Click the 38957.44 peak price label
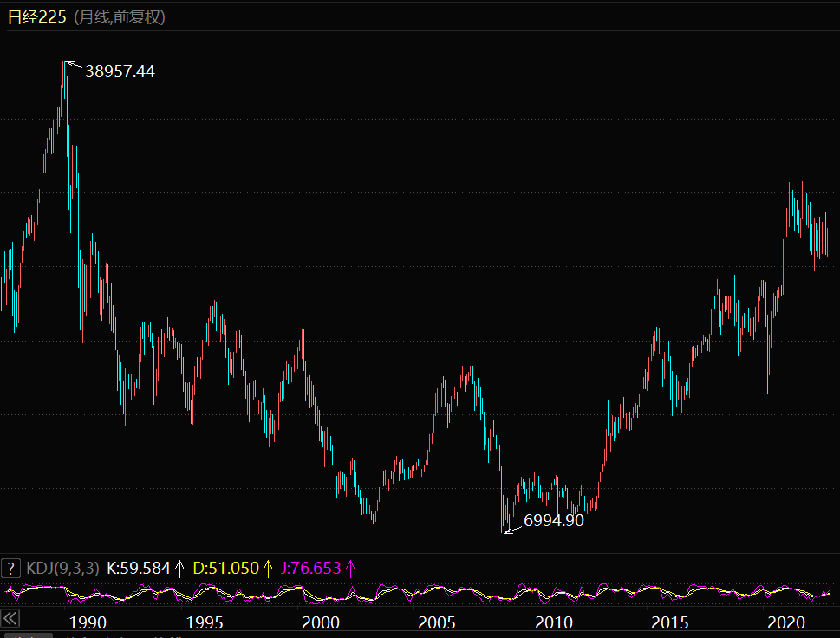This screenshot has height=638, width=840. [x=120, y=71]
